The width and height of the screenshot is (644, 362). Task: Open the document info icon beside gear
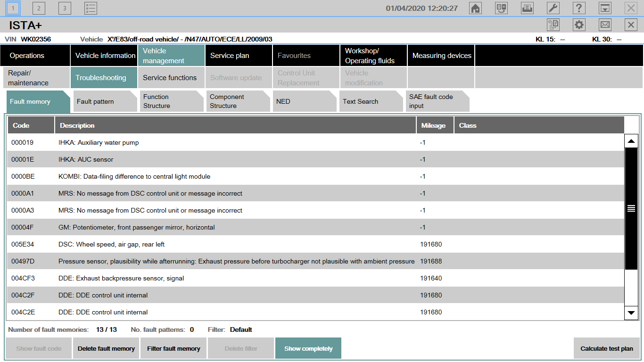tap(553, 25)
